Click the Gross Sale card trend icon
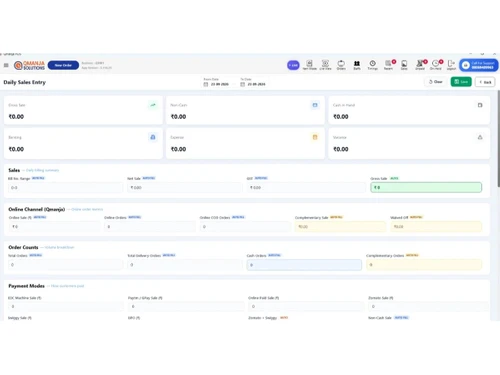This screenshot has height=375, width=500. pyautogui.click(x=153, y=105)
